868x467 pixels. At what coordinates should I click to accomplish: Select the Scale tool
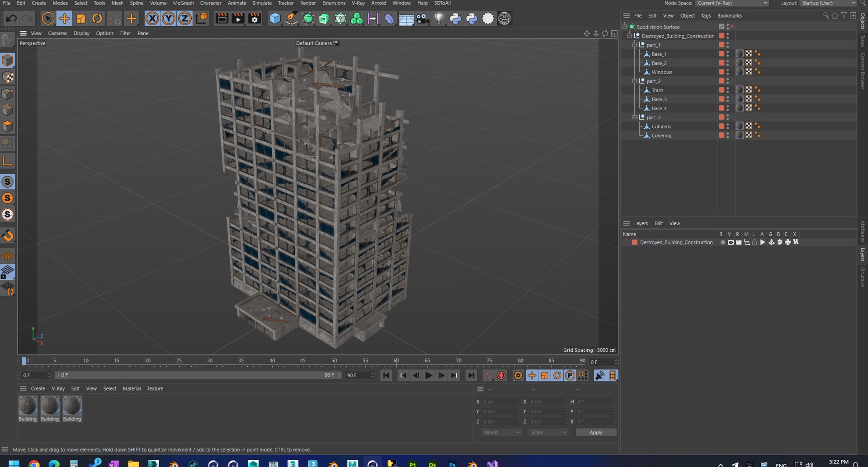[x=80, y=19]
